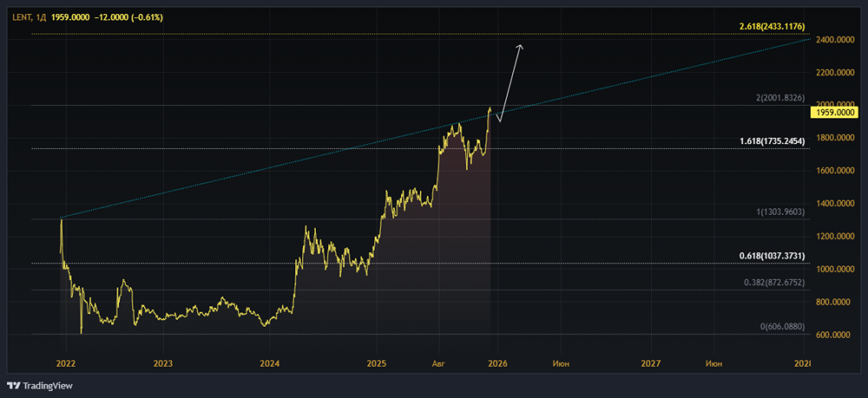The image size is (868, 398).
Task: Click the Fibonacci label 2(2001.8326)
Action: pyautogui.click(x=780, y=98)
